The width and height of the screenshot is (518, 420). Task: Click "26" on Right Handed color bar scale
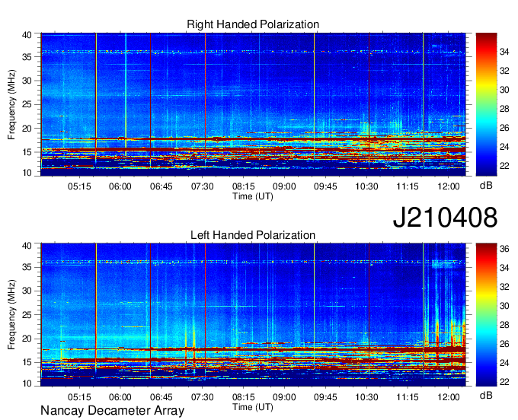(x=504, y=128)
